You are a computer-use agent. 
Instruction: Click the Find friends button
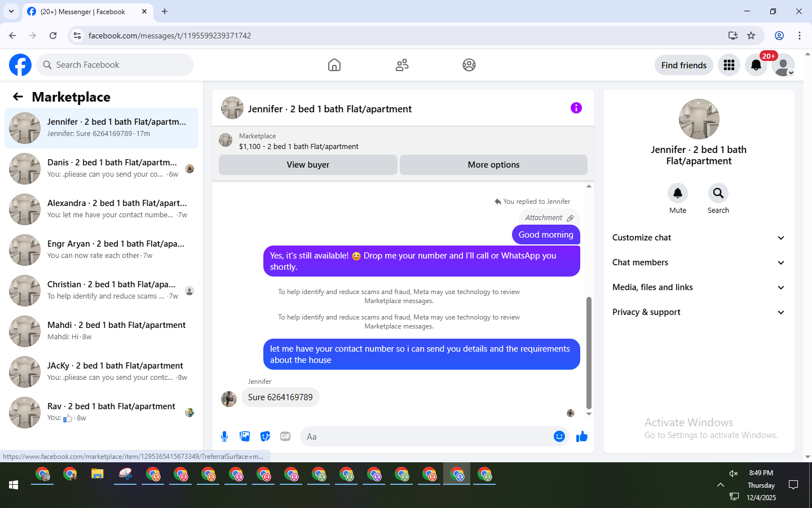coord(684,65)
